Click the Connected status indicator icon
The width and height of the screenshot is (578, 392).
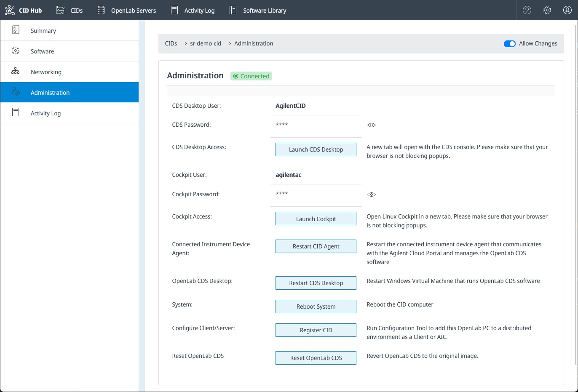click(x=236, y=76)
